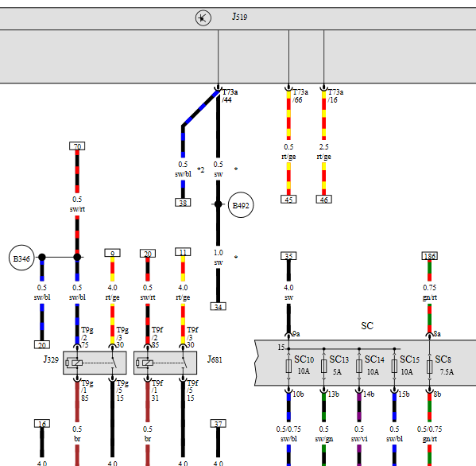Select the 14b terminal label
The image size is (476, 466).
369,394
